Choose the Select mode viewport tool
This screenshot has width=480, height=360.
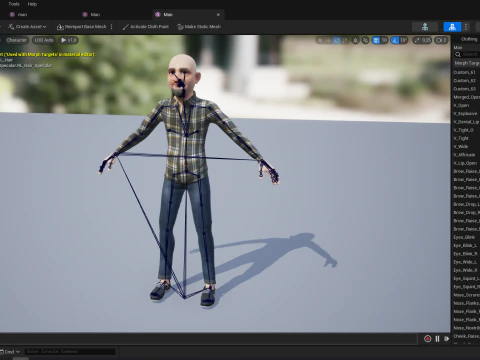[320, 40]
